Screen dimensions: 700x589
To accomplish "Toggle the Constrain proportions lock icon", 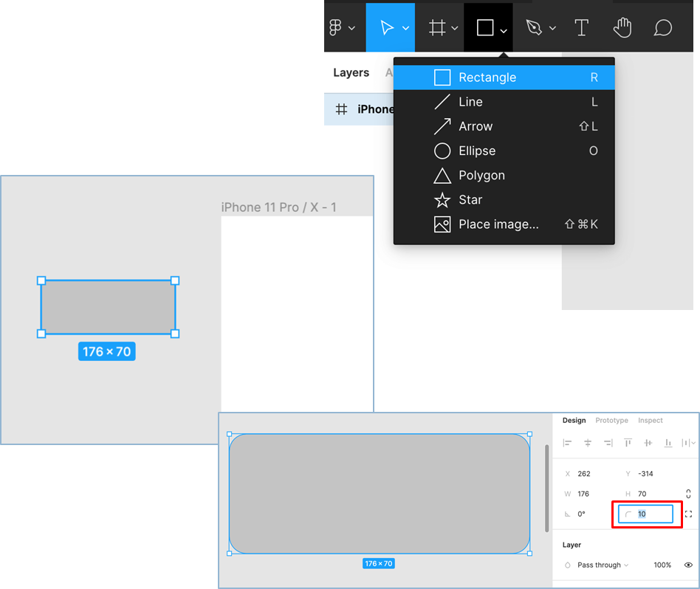I will pos(688,494).
